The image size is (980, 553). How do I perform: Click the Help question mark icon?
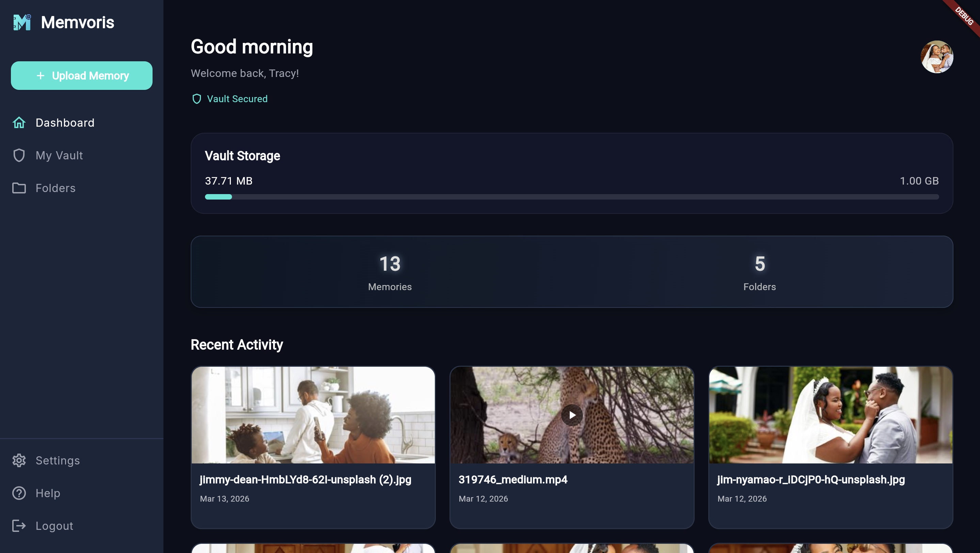click(19, 493)
